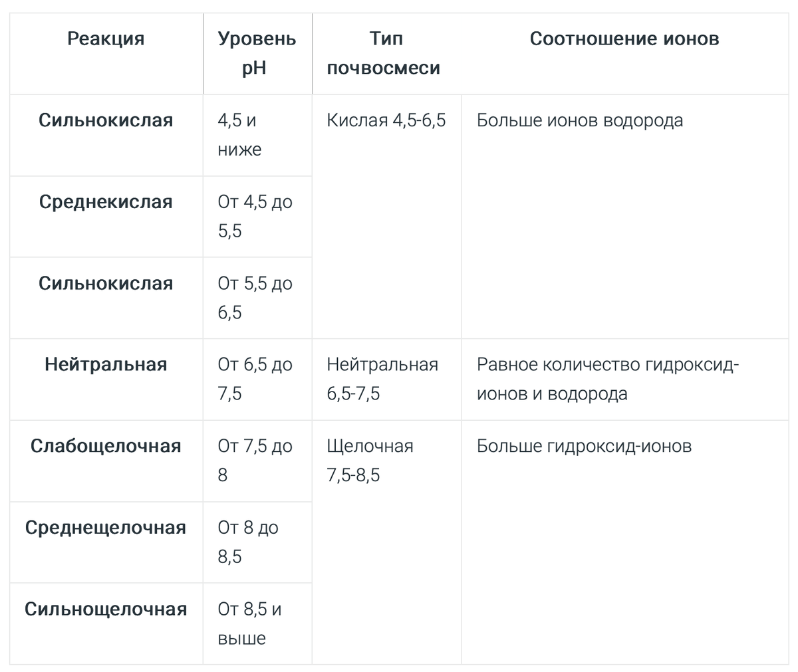Select the "Кислая 4,5-6,5" soil type cell
Image resolution: width=798 pixels, height=672 pixels.
[x=386, y=121]
